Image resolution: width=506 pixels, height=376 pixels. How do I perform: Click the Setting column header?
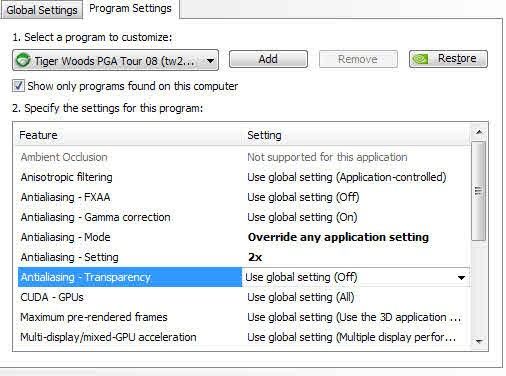coord(356,135)
